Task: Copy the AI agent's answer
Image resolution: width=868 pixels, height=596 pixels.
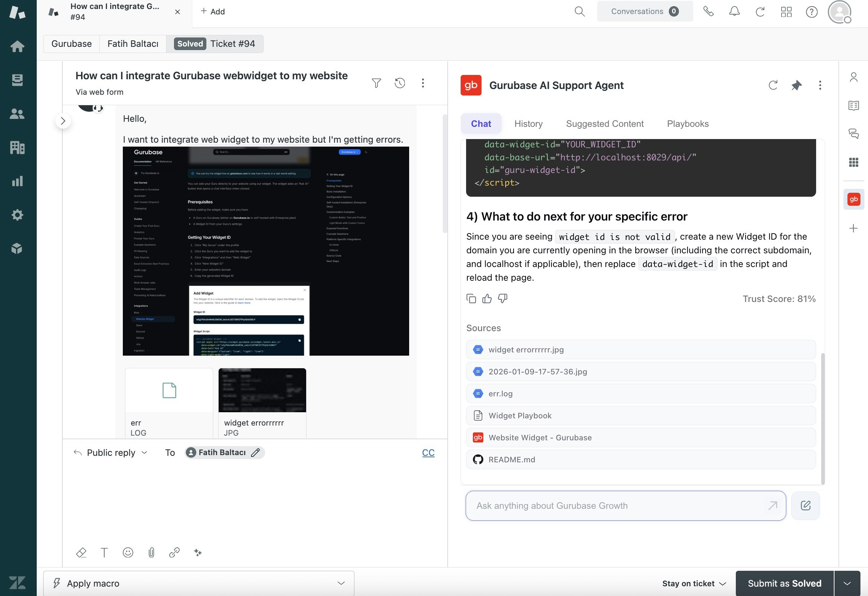Action: pyautogui.click(x=471, y=298)
